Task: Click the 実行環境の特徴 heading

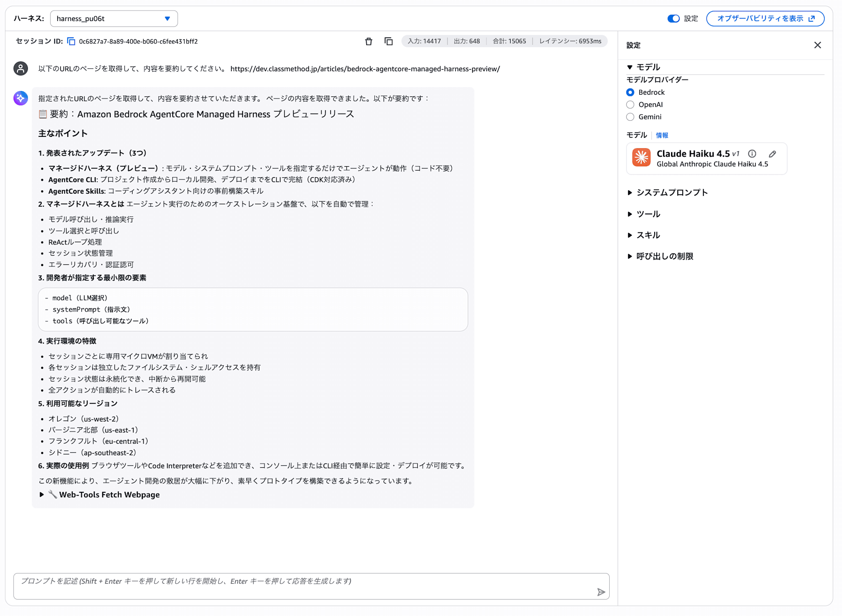Action: [67, 341]
